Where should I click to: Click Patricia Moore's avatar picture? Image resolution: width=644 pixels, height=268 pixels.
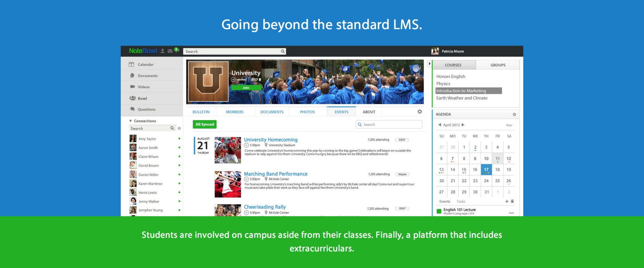point(435,51)
